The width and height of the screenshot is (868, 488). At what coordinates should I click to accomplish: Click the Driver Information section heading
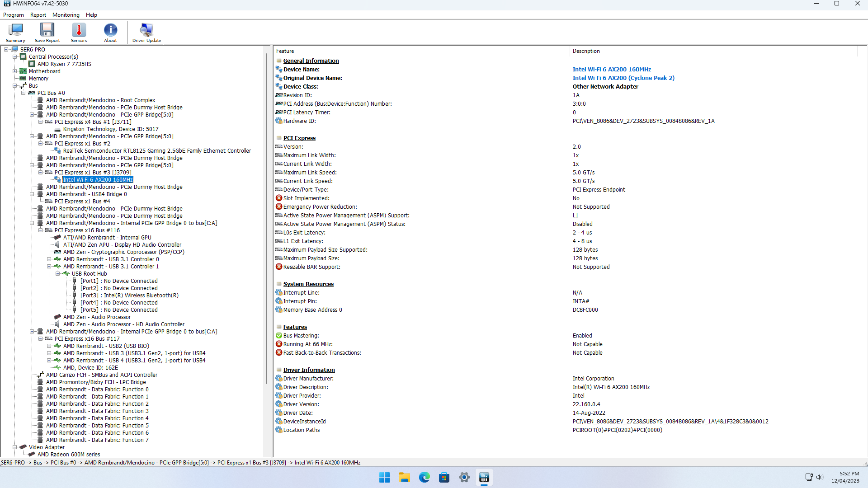(309, 370)
